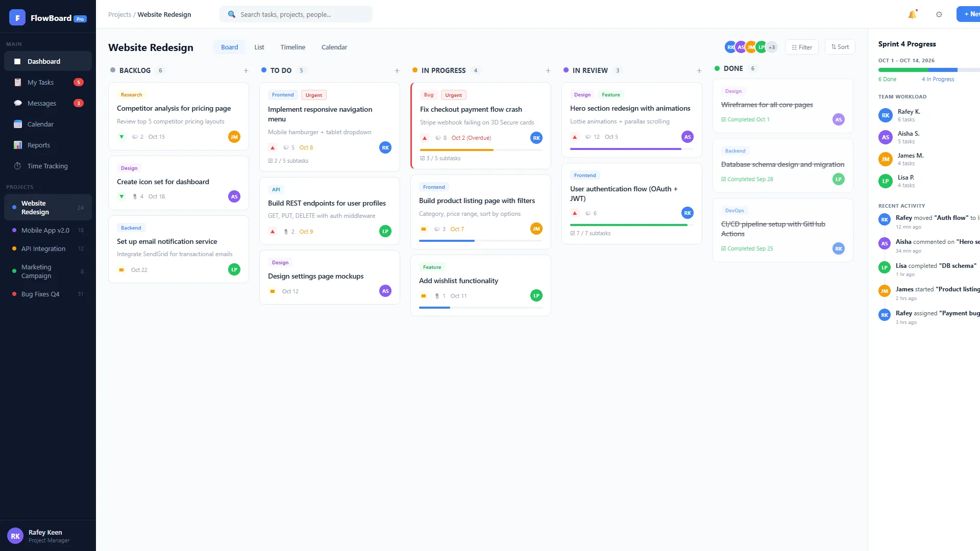The height and width of the screenshot is (551, 980).
Task: Click Lisa completed "DB schema" activity
Action: coord(929,269)
